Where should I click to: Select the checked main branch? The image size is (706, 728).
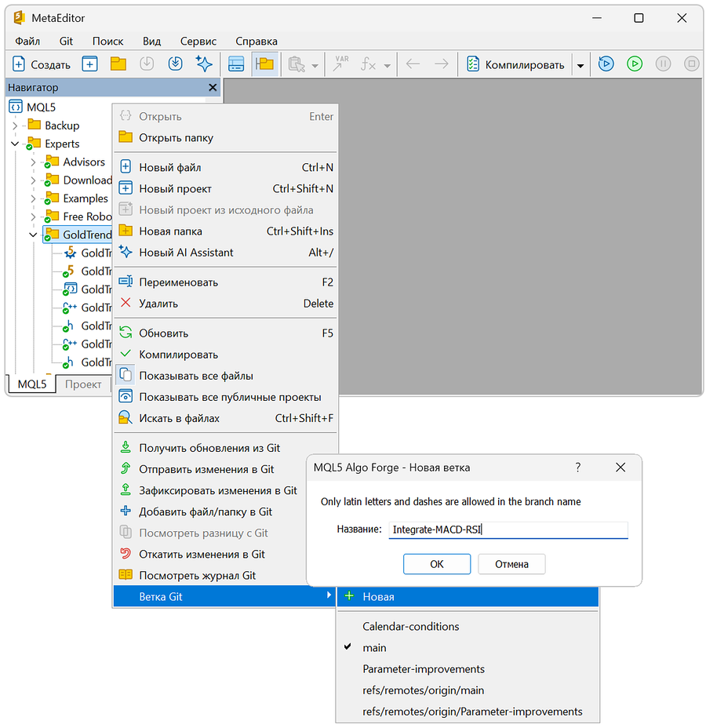pos(468,648)
